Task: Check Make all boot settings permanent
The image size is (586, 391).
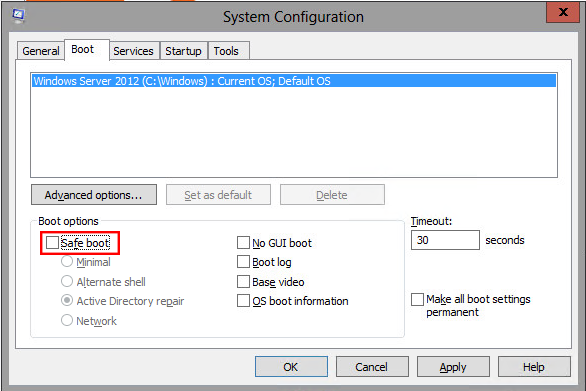Action: pyautogui.click(x=417, y=299)
